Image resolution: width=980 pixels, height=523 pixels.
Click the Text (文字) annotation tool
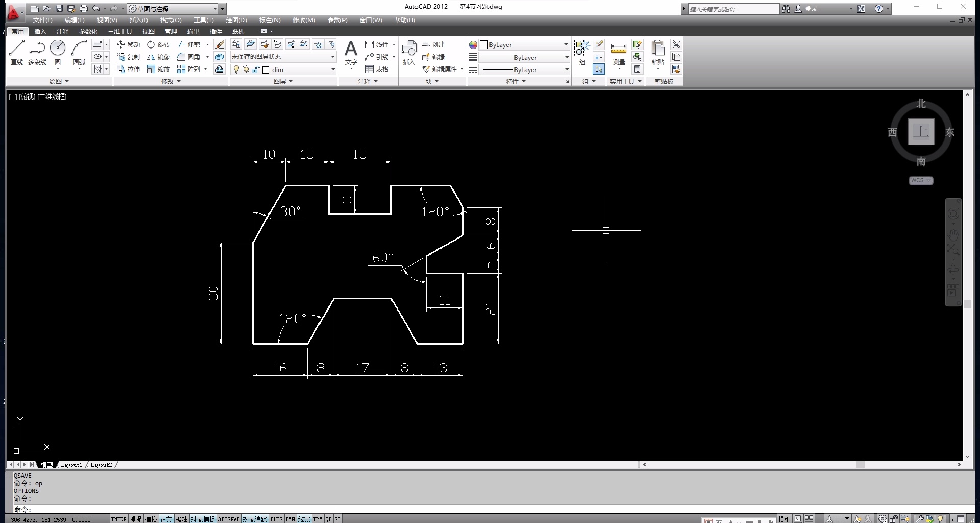[x=351, y=52]
